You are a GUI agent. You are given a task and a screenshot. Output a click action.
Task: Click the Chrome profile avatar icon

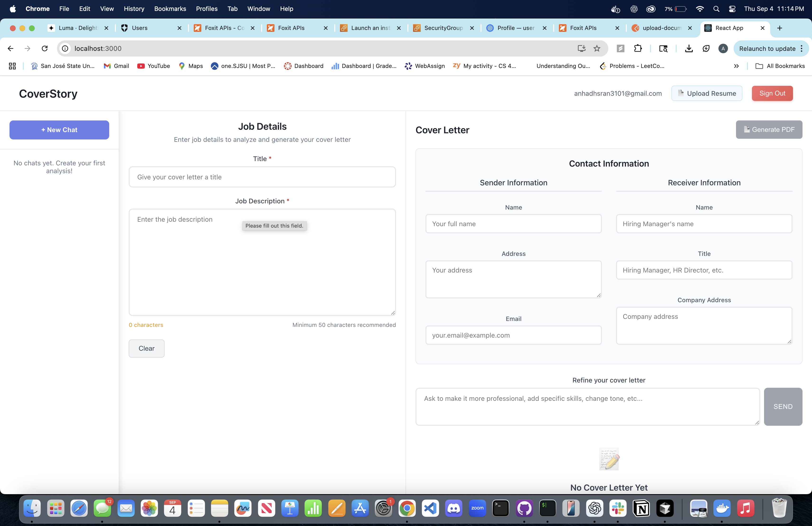click(723, 48)
